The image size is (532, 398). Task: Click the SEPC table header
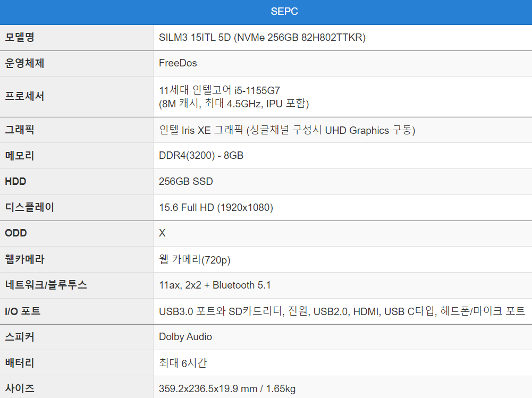click(284, 11)
